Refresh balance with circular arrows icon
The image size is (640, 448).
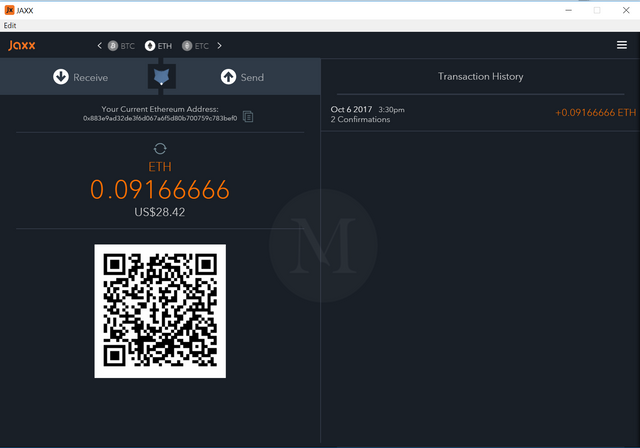point(160,149)
